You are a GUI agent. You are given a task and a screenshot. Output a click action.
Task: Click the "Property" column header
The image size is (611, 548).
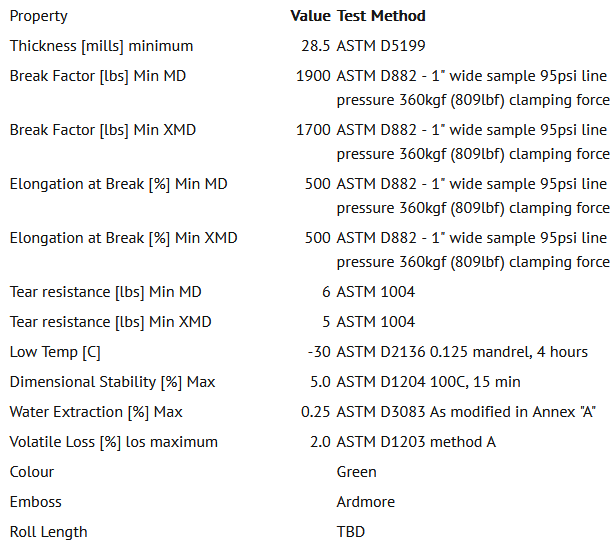tap(40, 16)
